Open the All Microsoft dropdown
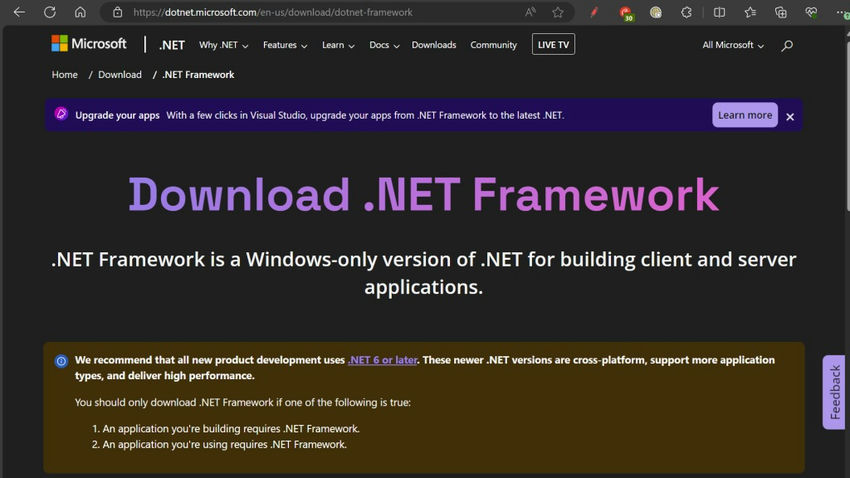This screenshot has width=850, height=478. click(733, 45)
